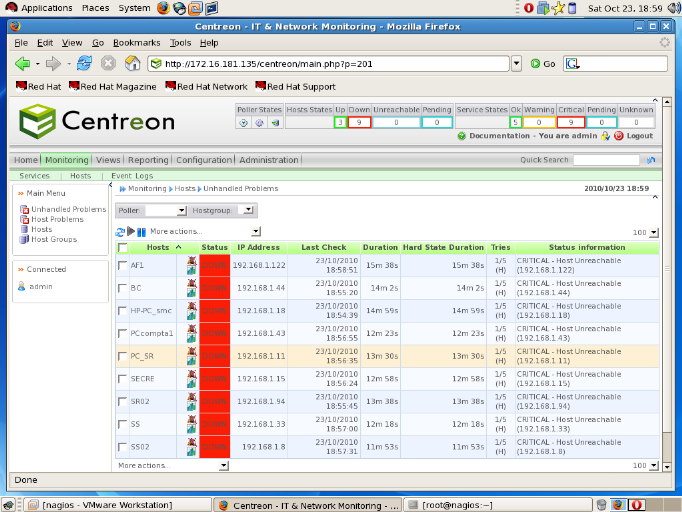Image resolution: width=682 pixels, height=512 pixels.
Task: Open Host Problems in the main menu
Action: pyautogui.click(x=56, y=219)
